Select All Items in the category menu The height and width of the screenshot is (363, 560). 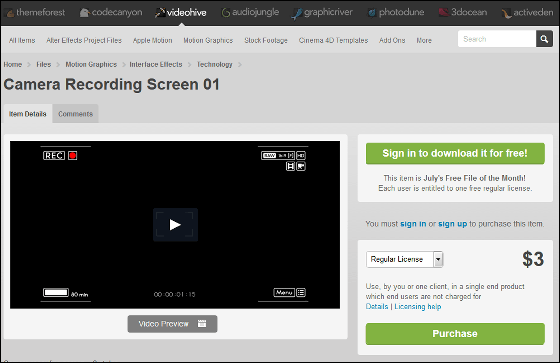tap(22, 40)
